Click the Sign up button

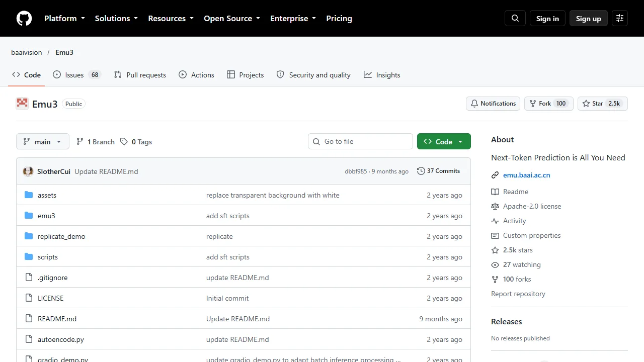click(x=589, y=19)
